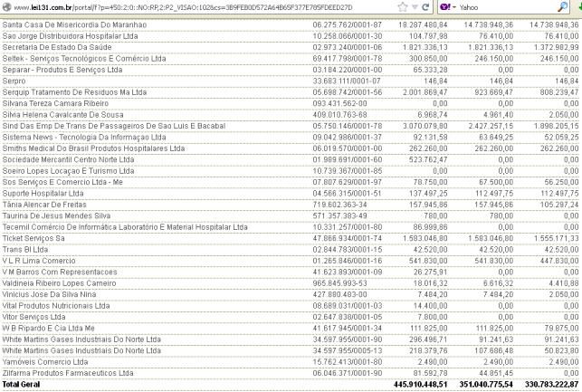
Task: Click the Serpro supplier name
Action: (x=14, y=81)
